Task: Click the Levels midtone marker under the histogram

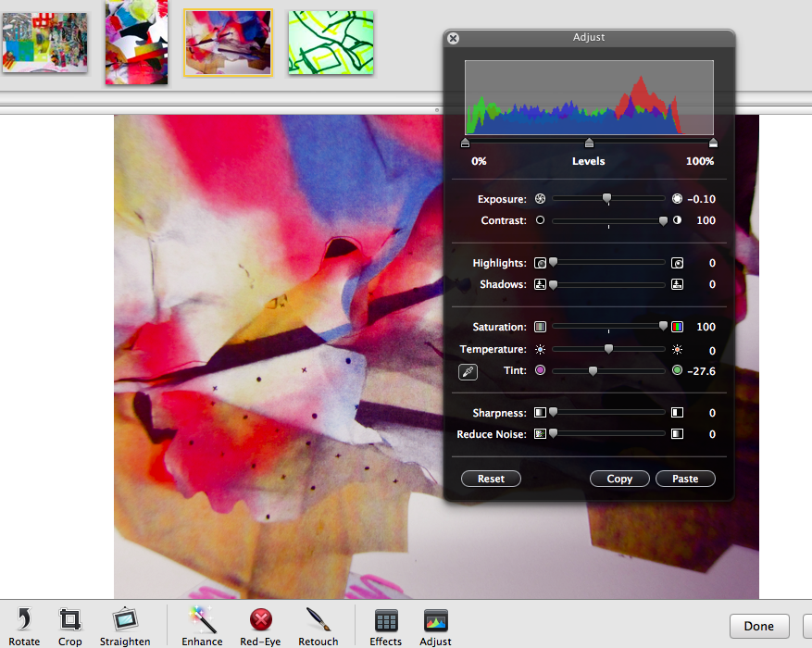Action: [589, 143]
